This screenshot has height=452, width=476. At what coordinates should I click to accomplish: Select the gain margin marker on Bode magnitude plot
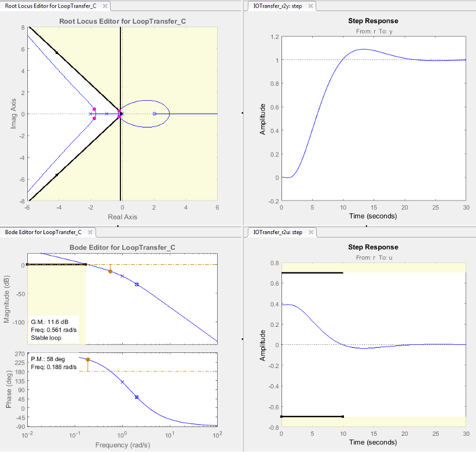pyautogui.click(x=111, y=271)
